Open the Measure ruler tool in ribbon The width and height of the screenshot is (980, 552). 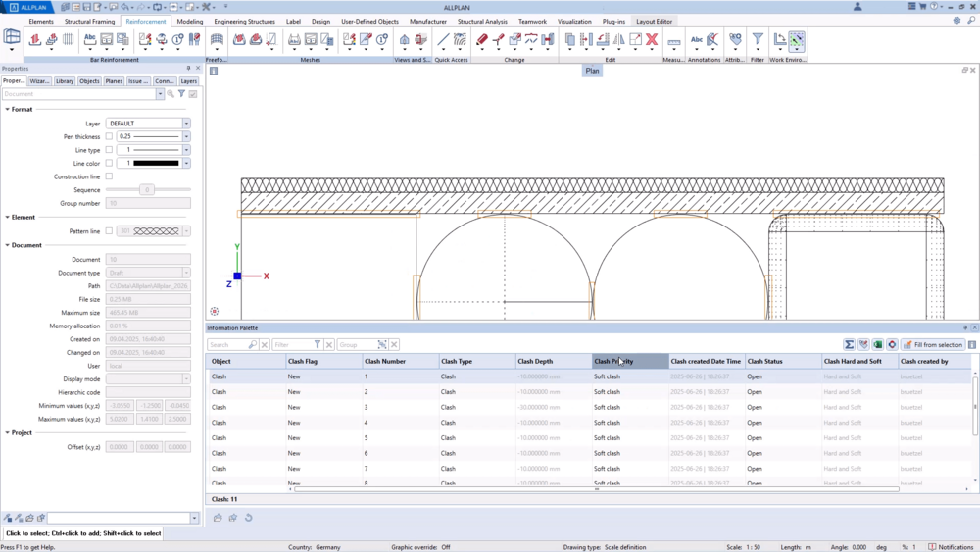point(673,41)
